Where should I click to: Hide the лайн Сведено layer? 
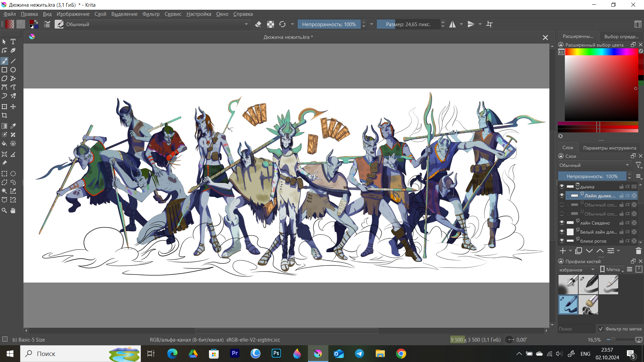562,223
